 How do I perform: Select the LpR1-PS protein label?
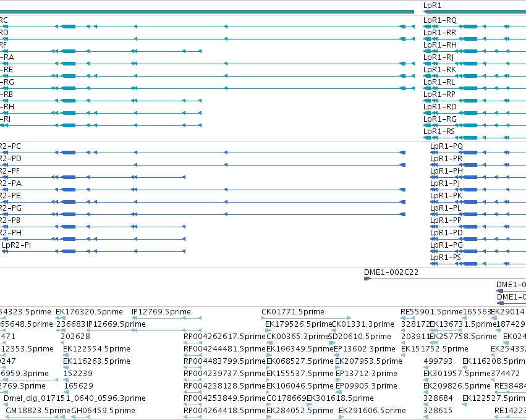pyautogui.click(x=446, y=258)
